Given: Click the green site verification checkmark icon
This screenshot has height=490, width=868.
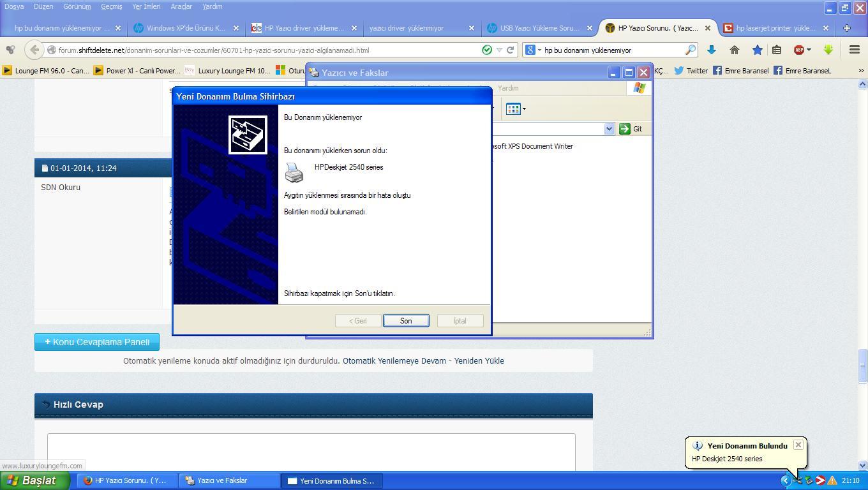Looking at the screenshot, I should click(x=487, y=50).
